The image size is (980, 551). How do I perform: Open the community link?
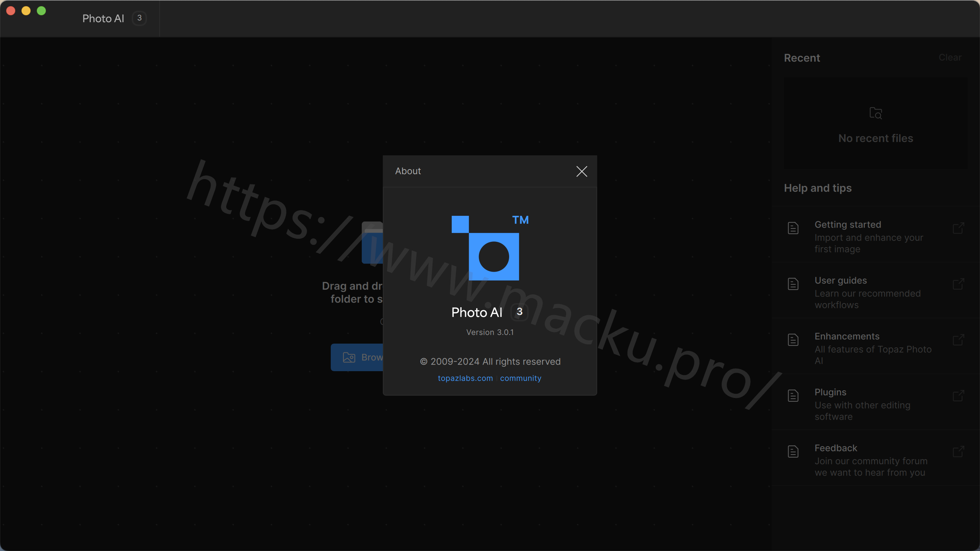(x=521, y=378)
